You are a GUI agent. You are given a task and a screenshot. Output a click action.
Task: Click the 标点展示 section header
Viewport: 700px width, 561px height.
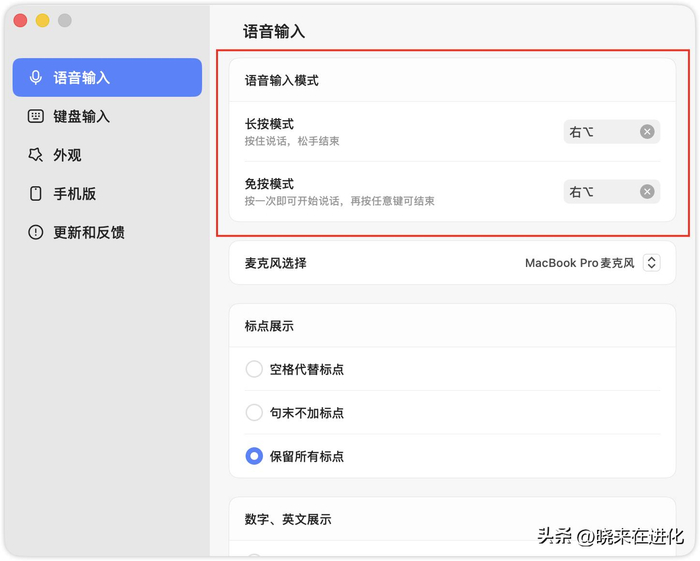[269, 326]
